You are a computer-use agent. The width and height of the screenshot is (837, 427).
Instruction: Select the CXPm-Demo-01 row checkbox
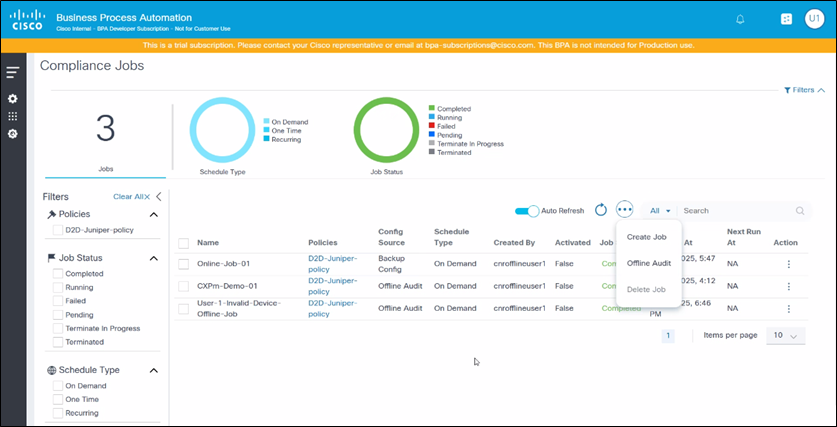[x=184, y=287]
